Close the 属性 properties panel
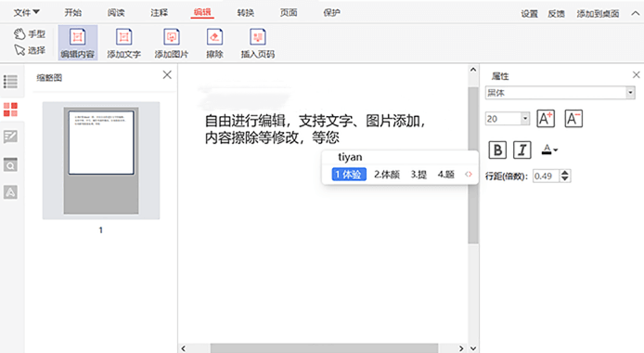 (x=637, y=74)
